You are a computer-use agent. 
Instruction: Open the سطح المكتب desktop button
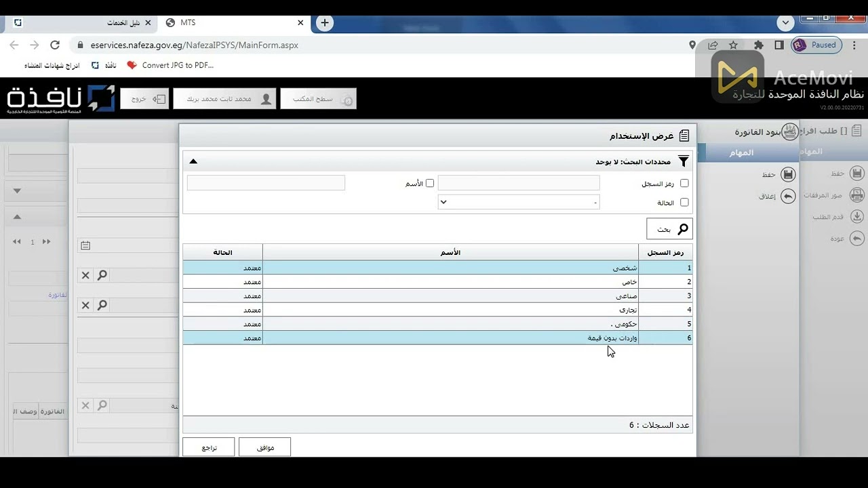[319, 99]
